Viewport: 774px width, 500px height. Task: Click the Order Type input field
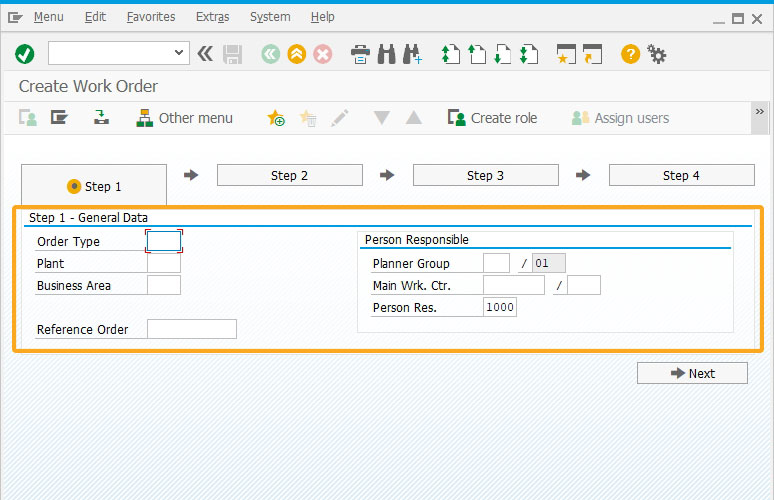point(164,241)
